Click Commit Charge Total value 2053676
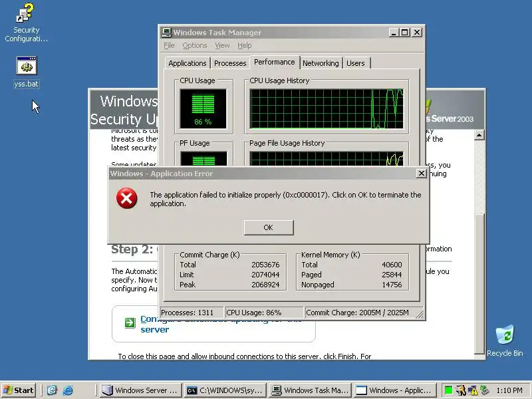 click(x=265, y=265)
